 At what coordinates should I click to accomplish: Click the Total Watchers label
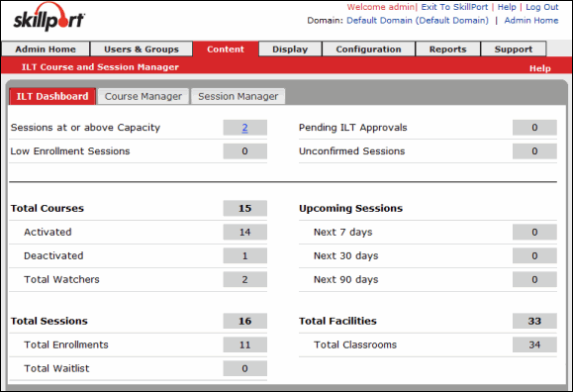(61, 279)
